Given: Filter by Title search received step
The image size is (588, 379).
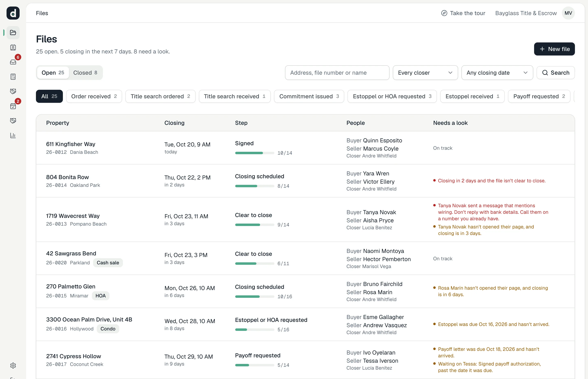Looking at the screenshot, I should 235,96.
